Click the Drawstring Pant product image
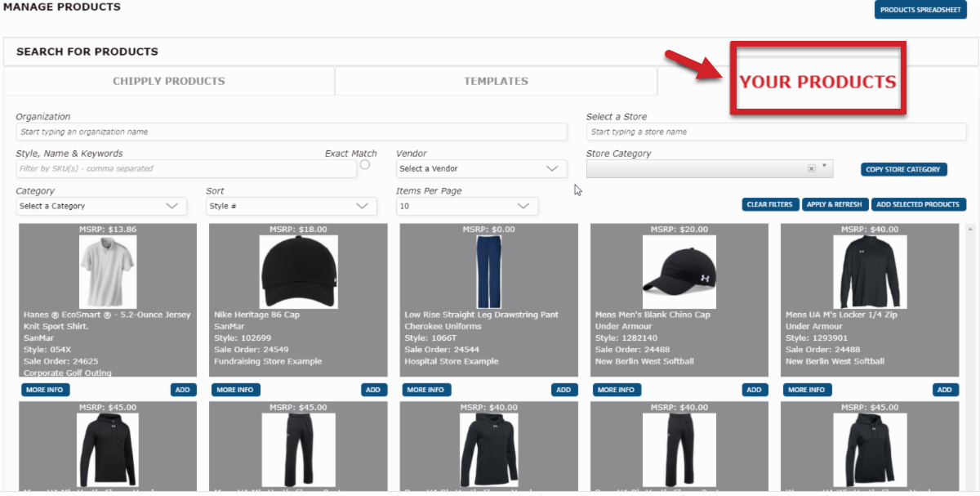The height and width of the screenshot is (496, 980). point(488,272)
